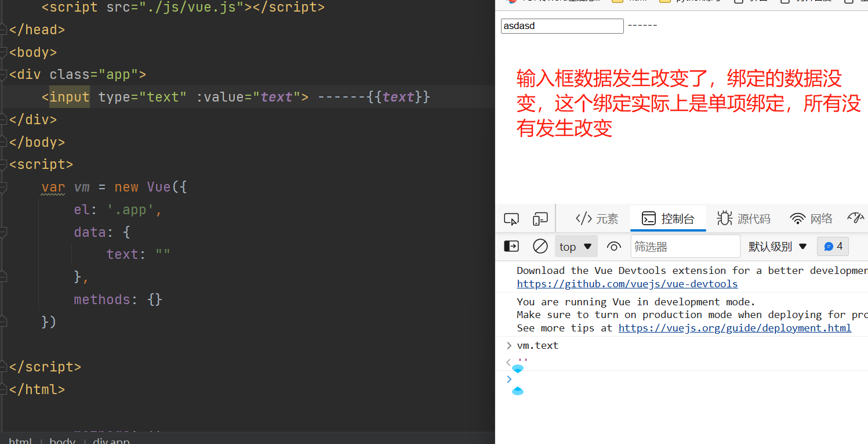
Task: Toggle the device emulation icon in DevTools
Action: 540,219
